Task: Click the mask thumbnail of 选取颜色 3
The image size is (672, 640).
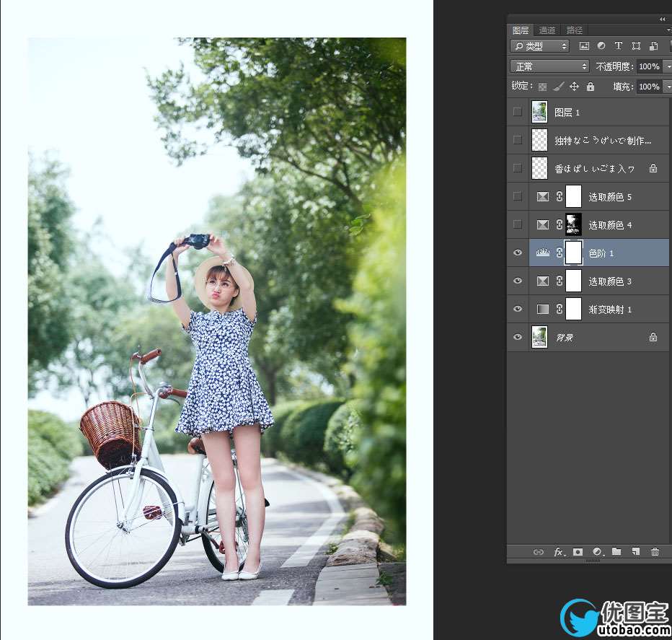Action: click(x=573, y=281)
